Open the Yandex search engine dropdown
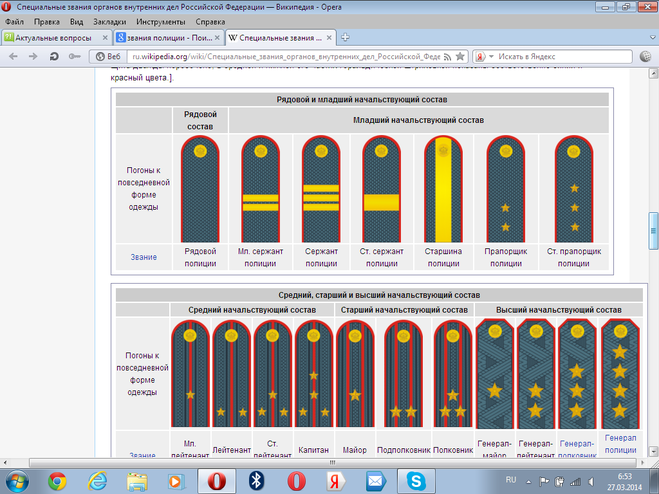Image resolution: width=659 pixels, height=494 pixels. point(488,57)
